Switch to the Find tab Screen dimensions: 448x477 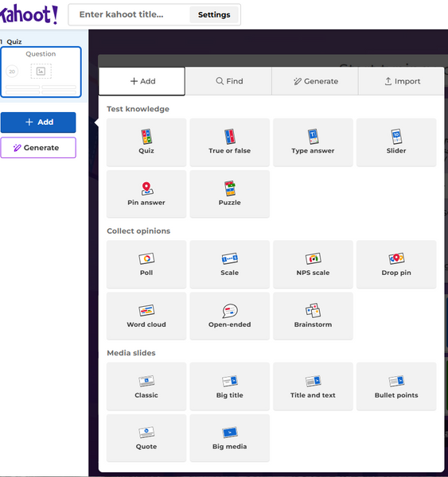228,81
